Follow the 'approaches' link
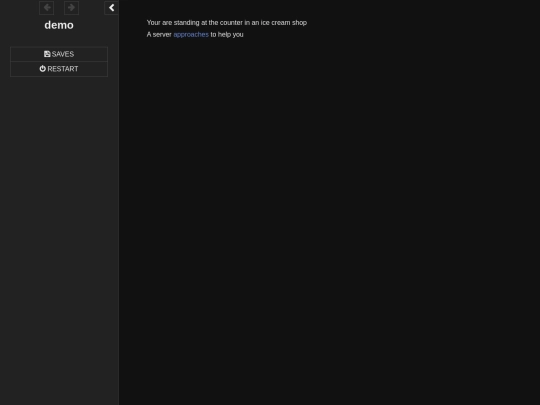This screenshot has height=405, width=540. [x=191, y=34]
